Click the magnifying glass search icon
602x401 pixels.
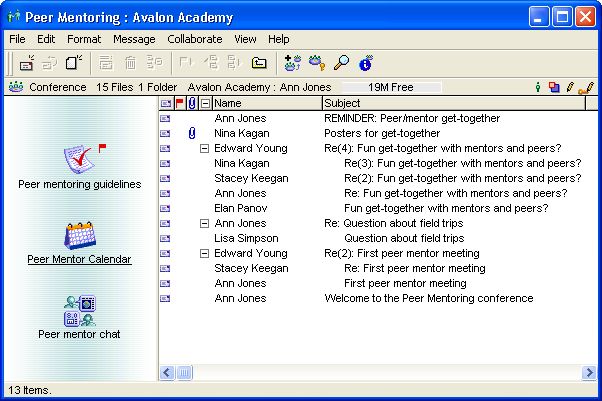(341, 63)
